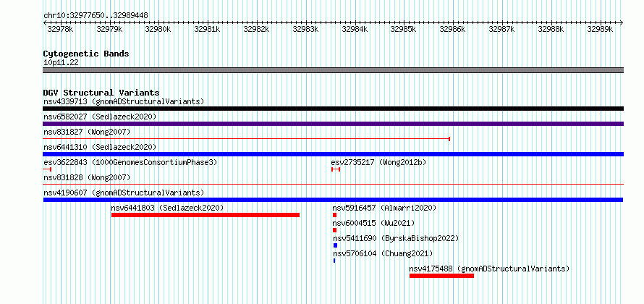
Task: Click the 32978k ruler tick label
Action: point(60,29)
